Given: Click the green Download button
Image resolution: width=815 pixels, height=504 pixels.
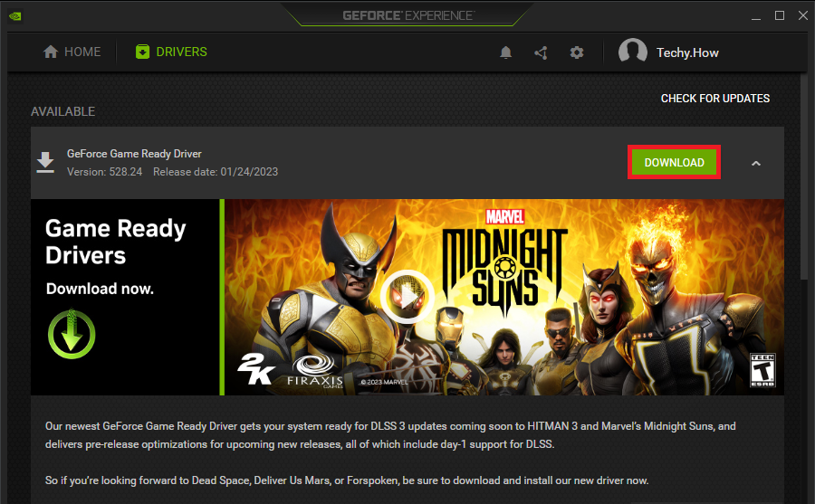Looking at the screenshot, I should pyautogui.click(x=674, y=163).
